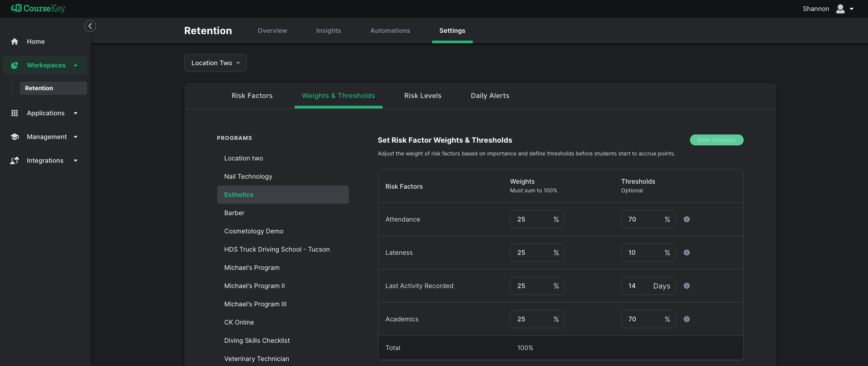Select the Diving Skills Checklist program
The width and height of the screenshot is (868, 366).
(x=283, y=340)
